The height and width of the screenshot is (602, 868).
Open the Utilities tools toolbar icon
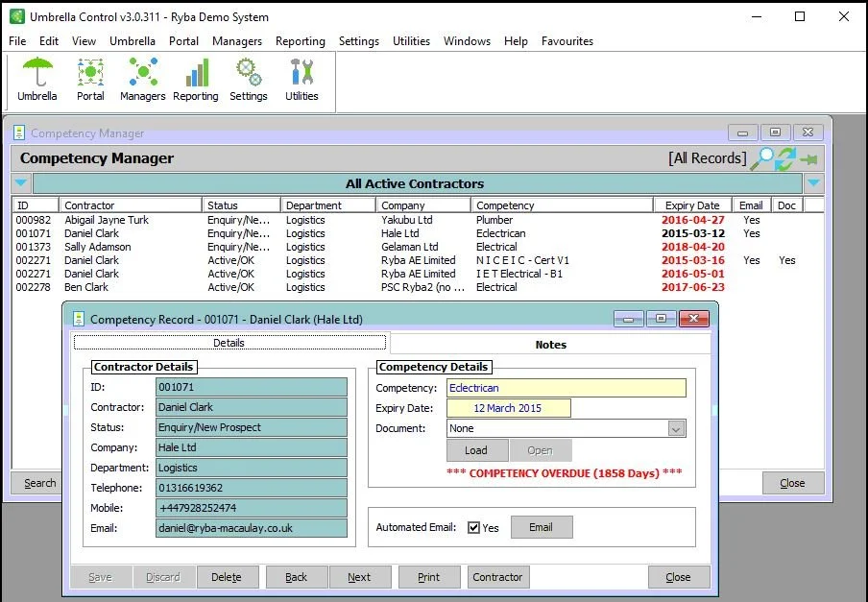point(301,80)
